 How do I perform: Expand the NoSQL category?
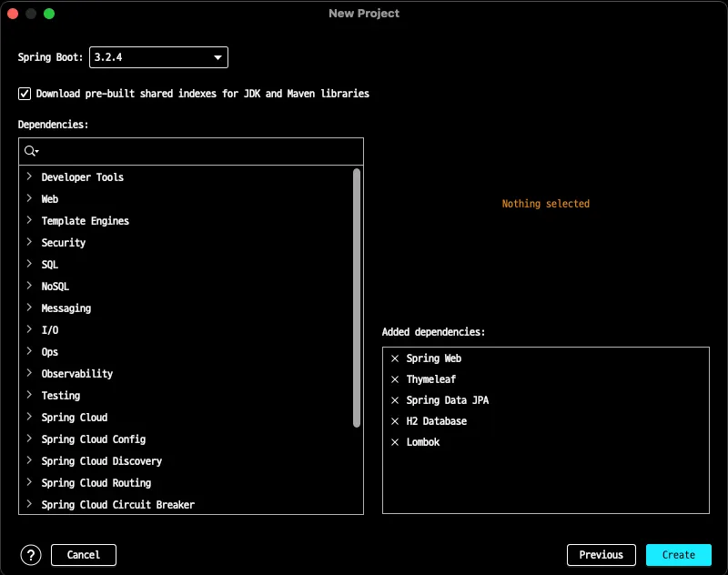pyautogui.click(x=29, y=286)
